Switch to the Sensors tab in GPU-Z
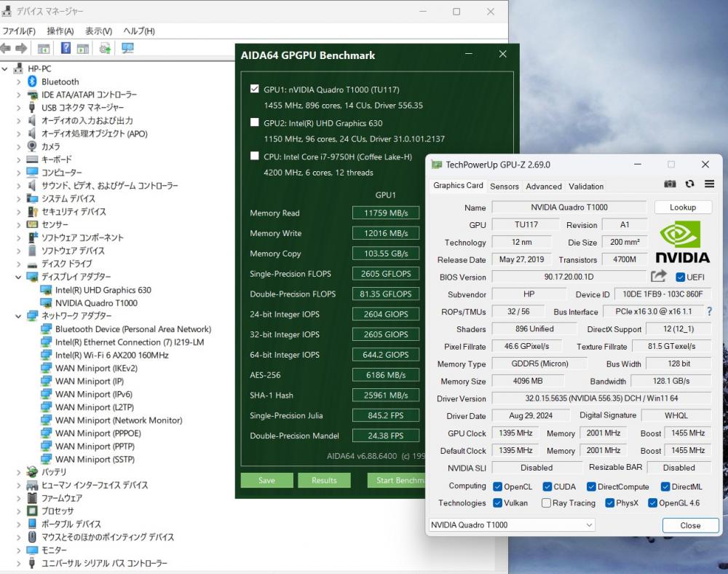Screen dimensions: 728x574 [504, 186]
